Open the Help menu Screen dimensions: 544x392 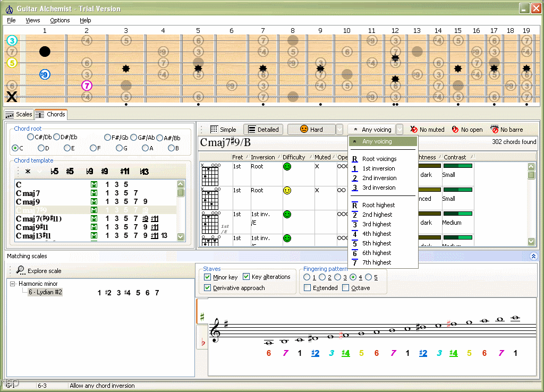click(86, 20)
